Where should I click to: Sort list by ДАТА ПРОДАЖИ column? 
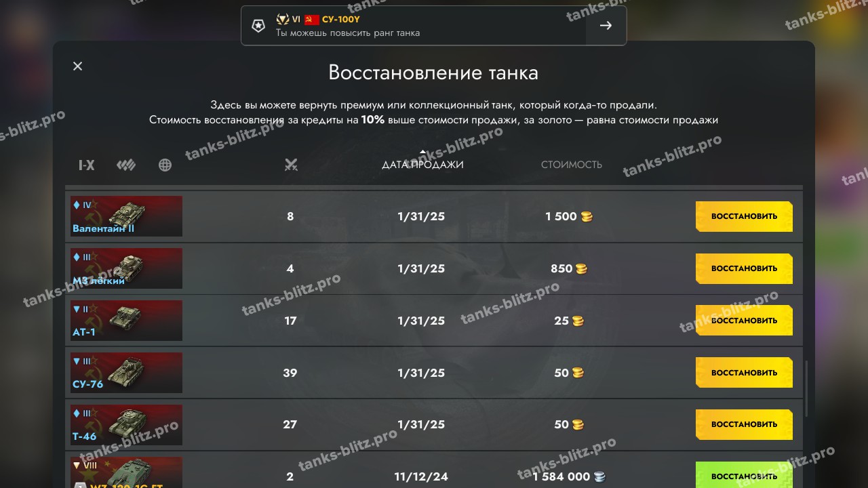coord(422,165)
